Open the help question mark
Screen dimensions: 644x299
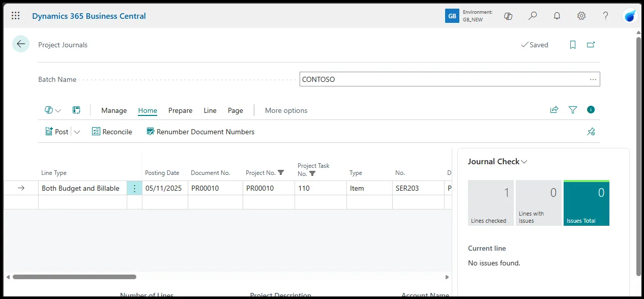pos(606,16)
